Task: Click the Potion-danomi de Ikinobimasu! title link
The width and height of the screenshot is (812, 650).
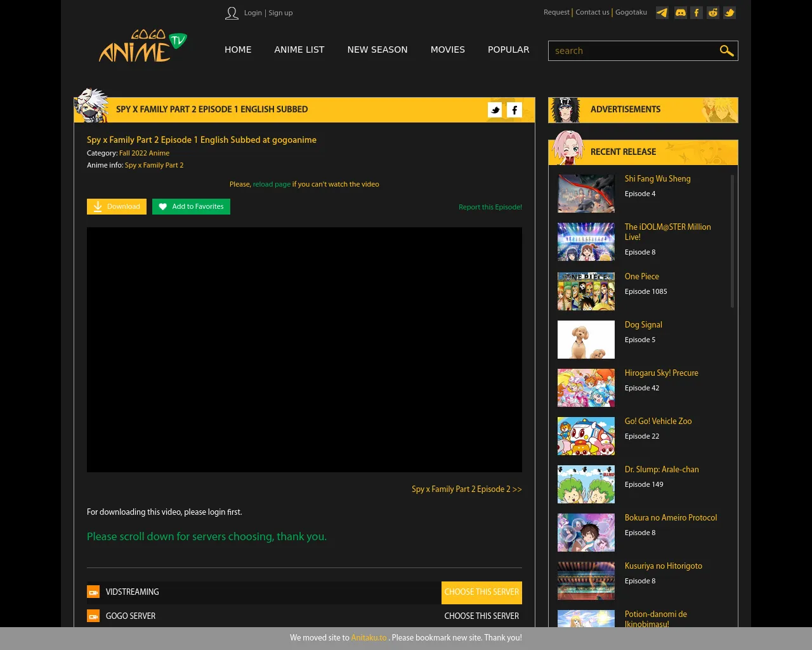Action: click(x=656, y=619)
